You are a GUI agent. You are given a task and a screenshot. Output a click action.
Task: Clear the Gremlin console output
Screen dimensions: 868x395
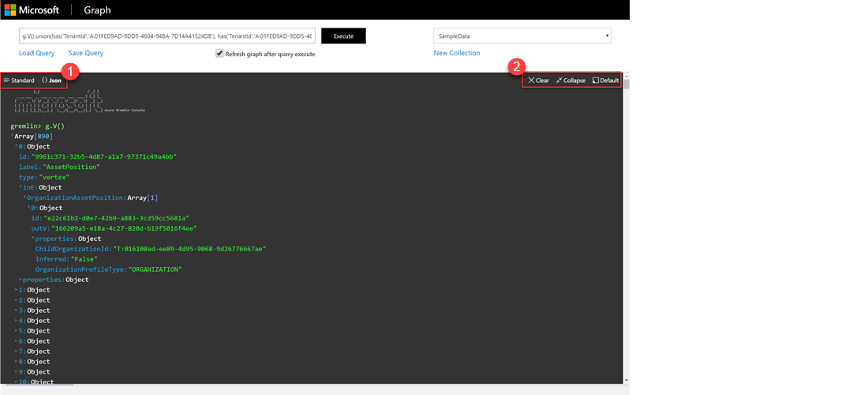tap(539, 81)
